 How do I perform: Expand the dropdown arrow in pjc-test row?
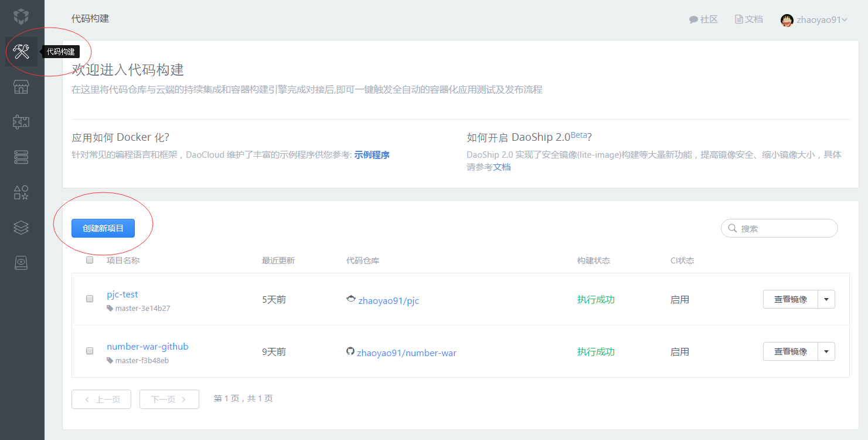coord(826,299)
